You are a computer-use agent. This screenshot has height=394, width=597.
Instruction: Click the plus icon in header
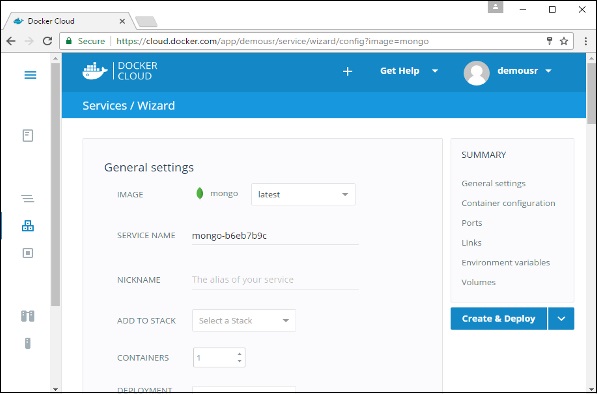[347, 71]
